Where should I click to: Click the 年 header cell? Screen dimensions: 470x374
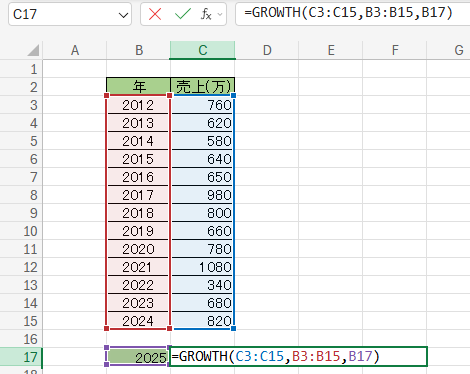coord(138,87)
